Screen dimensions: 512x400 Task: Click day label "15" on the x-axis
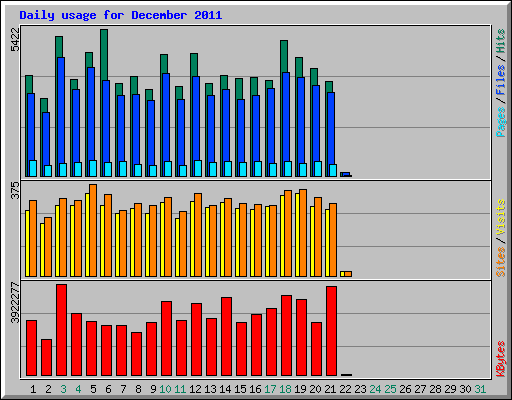(x=240, y=389)
